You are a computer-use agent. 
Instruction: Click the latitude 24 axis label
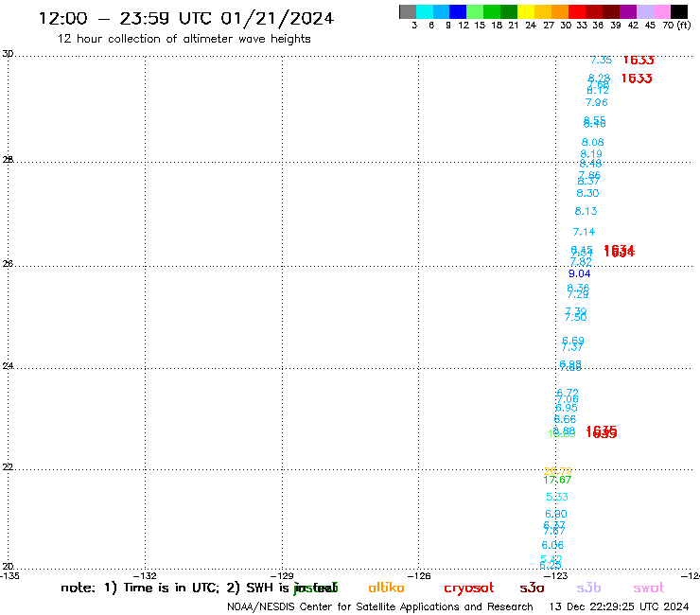(x=8, y=366)
